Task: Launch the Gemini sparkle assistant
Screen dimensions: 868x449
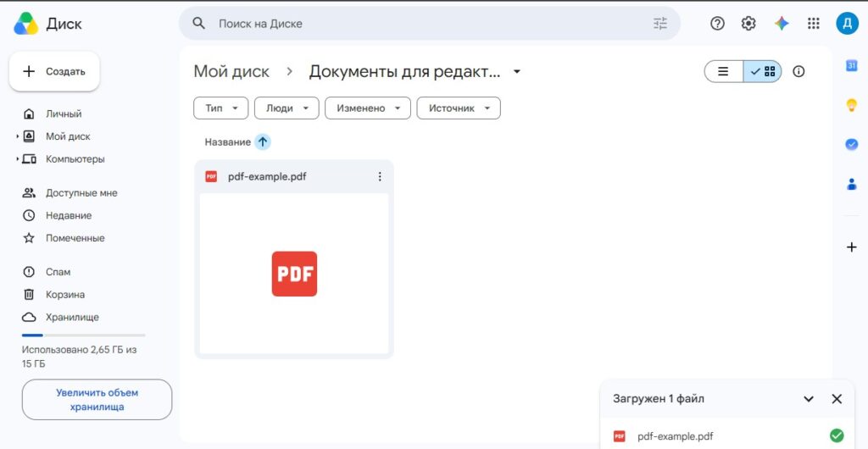Action: point(782,23)
